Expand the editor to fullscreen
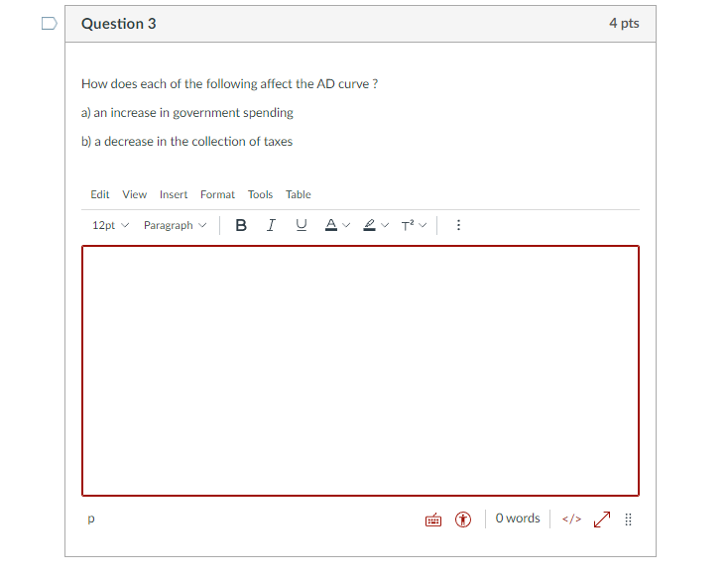 click(602, 519)
